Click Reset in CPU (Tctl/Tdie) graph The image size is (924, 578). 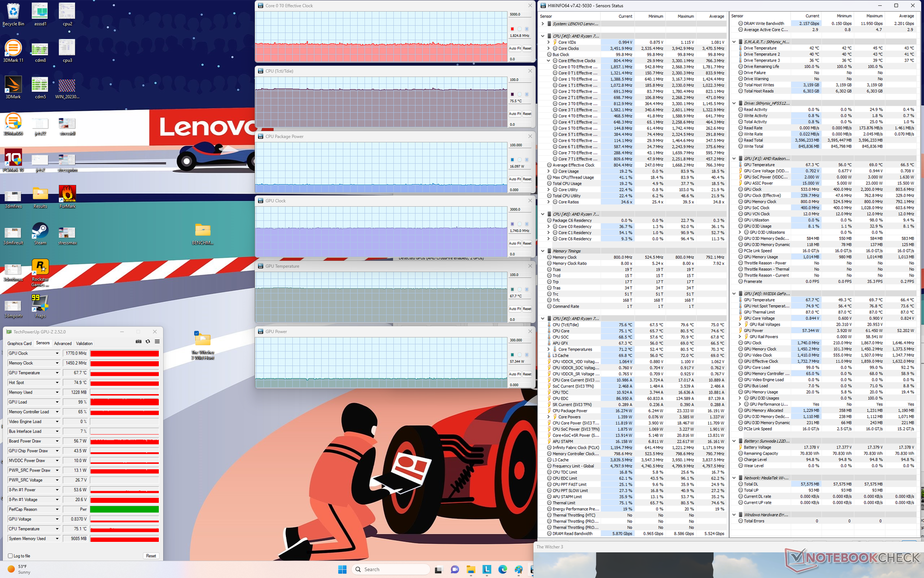click(527, 114)
